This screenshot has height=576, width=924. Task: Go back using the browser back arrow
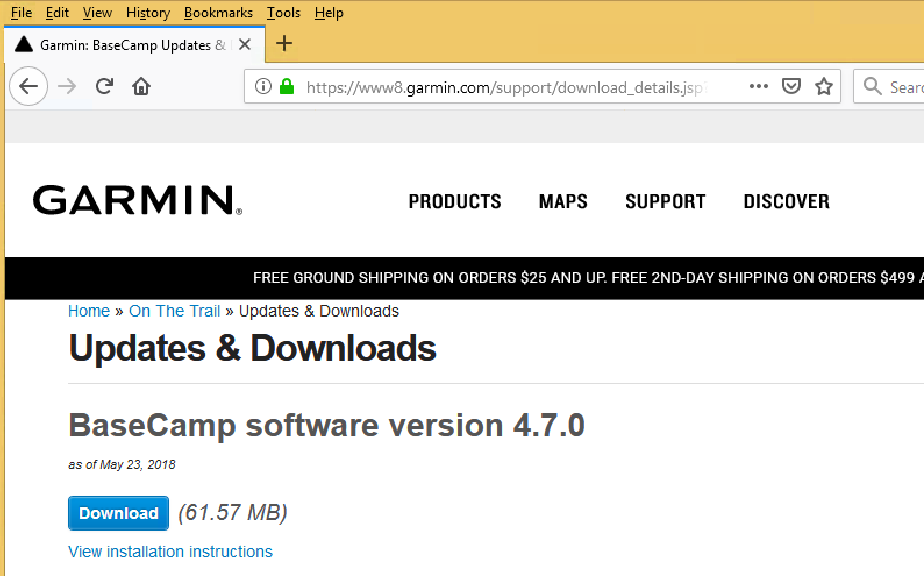point(28,87)
